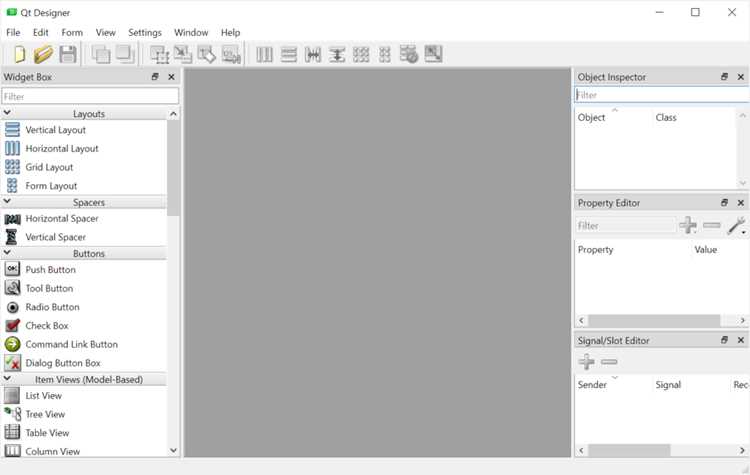750x475 pixels.
Task: Add dynamic property with plus button
Action: [688, 225]
